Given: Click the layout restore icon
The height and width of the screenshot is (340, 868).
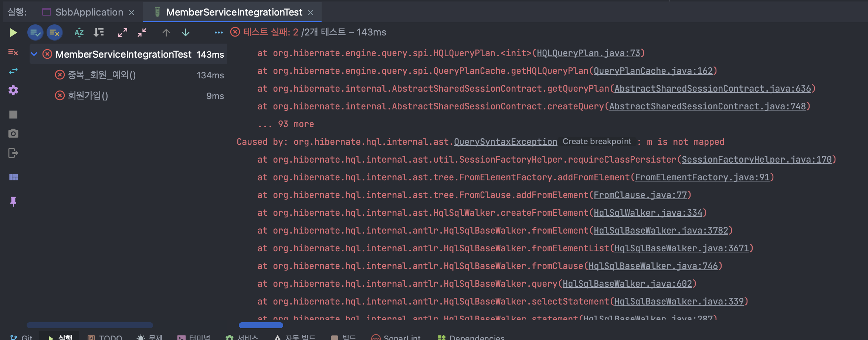Looking at the screenshot, I should coord(13,177).
